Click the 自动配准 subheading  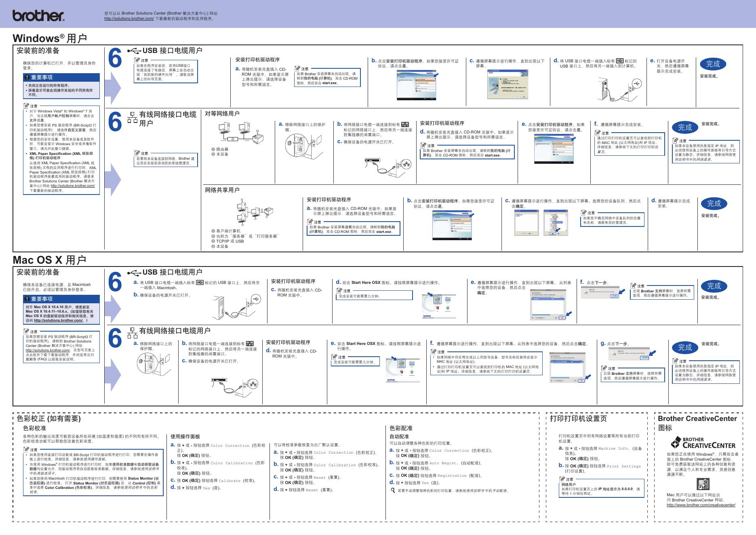399,437
